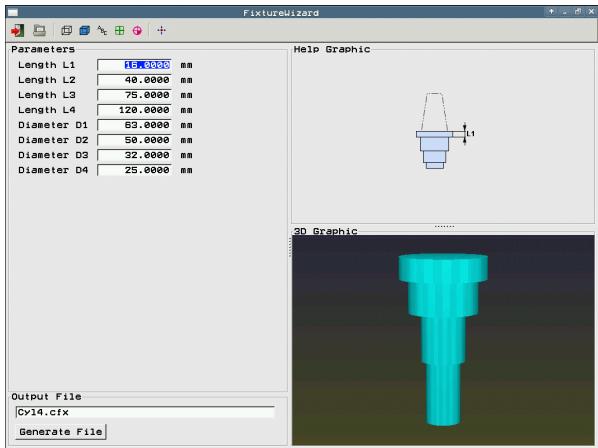
Task: Click the pink circle quadrant icon
Action: click(x=137, y=31)
